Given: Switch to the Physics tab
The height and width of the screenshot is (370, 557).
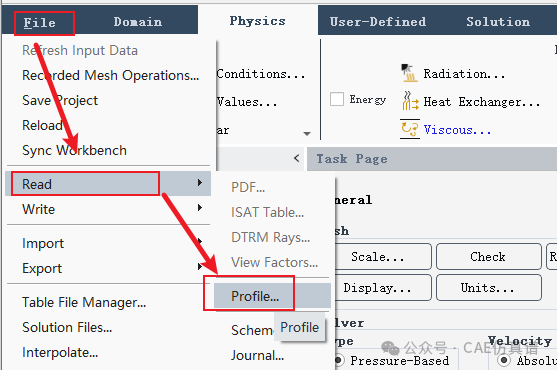Looking at the screenshot, I should [258, 21].
